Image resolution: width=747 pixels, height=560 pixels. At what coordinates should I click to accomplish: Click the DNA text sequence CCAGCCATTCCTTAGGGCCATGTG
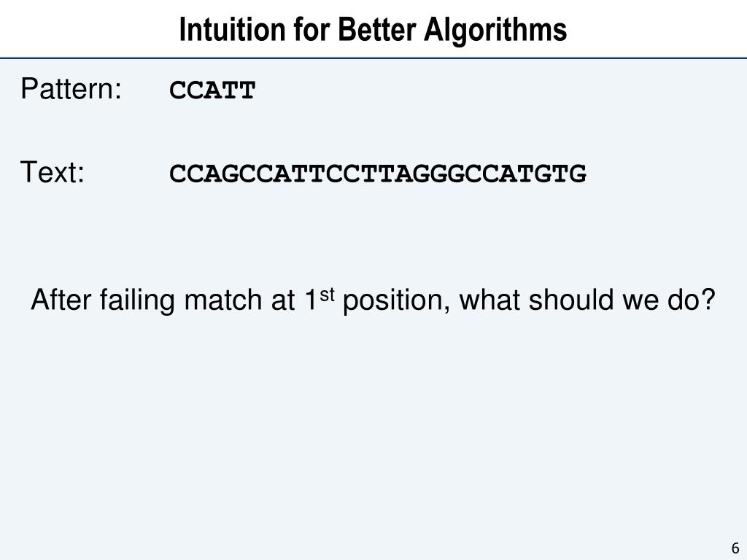point(378,174)
